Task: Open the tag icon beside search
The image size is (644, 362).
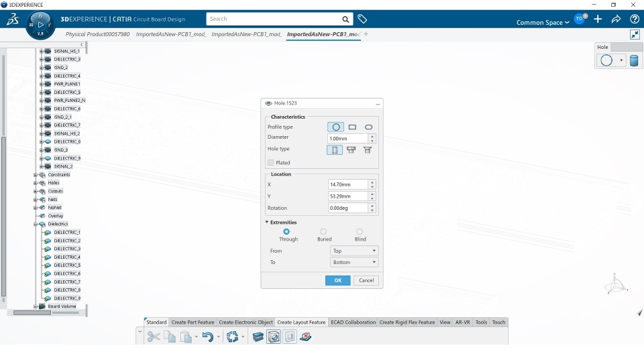Action: [x=362, y=19]
